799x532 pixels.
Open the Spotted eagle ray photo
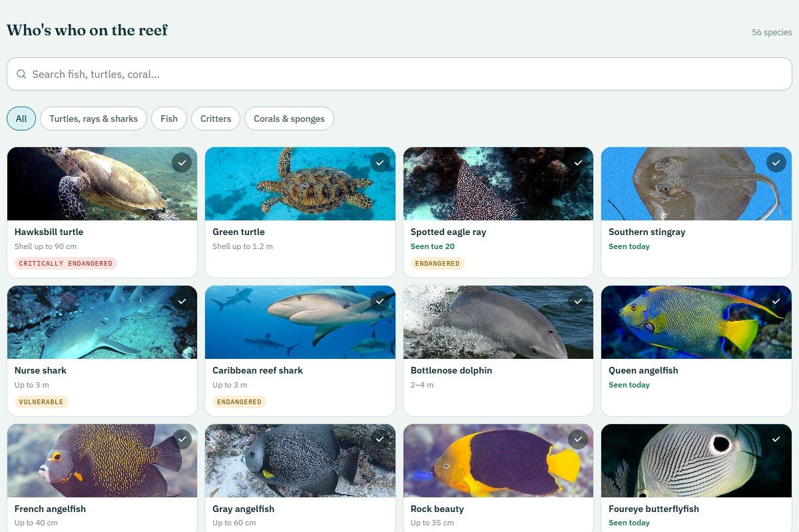coord(498,184)
